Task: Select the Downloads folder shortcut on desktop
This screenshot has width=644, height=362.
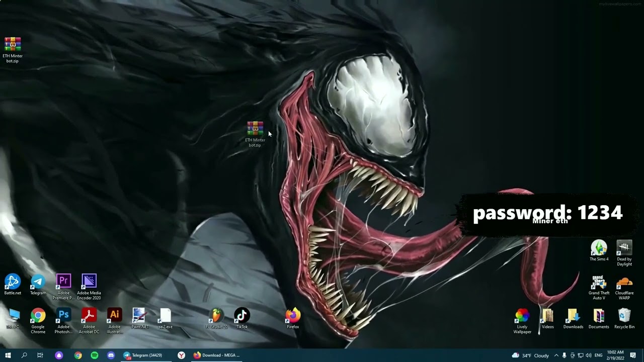Action: coord(573,319)
